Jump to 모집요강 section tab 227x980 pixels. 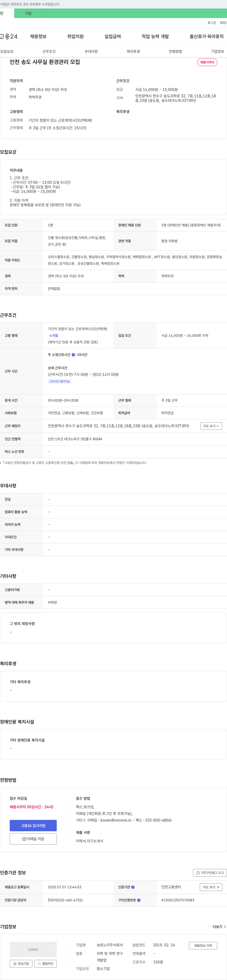(x=7, y=51)
